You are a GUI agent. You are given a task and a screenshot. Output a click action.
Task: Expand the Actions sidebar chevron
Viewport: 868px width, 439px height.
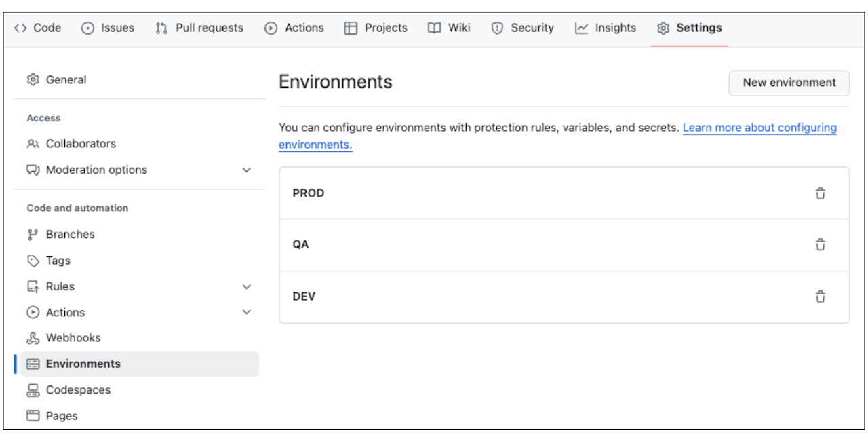(247, 313)
